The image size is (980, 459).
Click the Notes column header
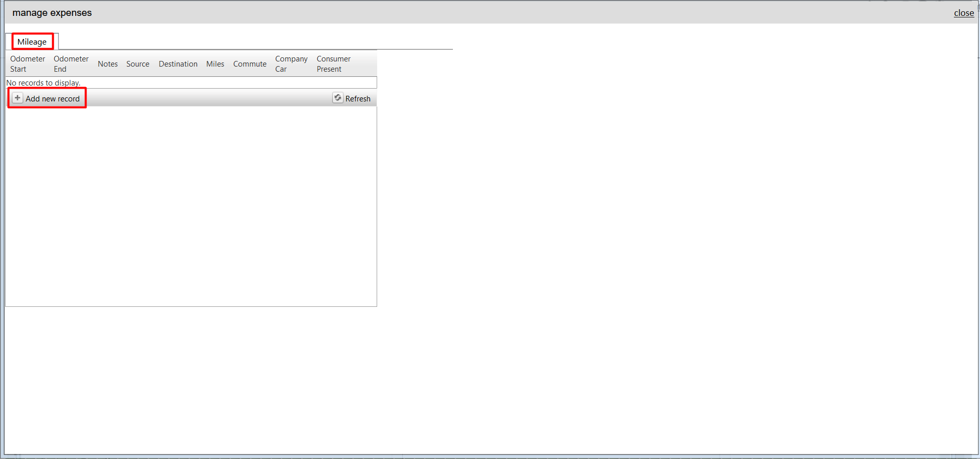(108, 64)
